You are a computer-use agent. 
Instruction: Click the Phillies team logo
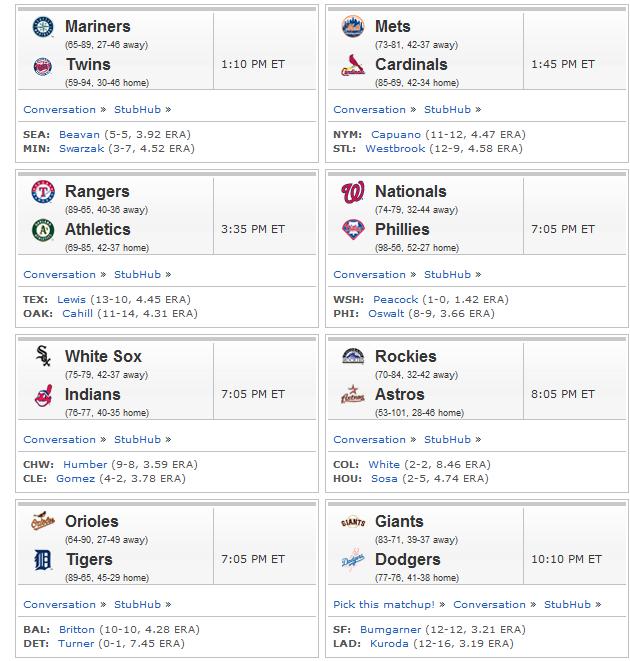[x=353, y=230]
